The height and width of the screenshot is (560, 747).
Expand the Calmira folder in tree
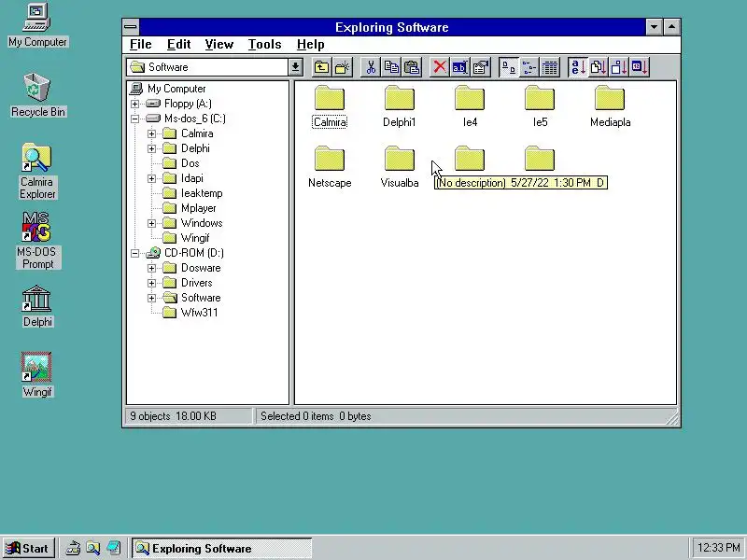(x=151, y=133)
